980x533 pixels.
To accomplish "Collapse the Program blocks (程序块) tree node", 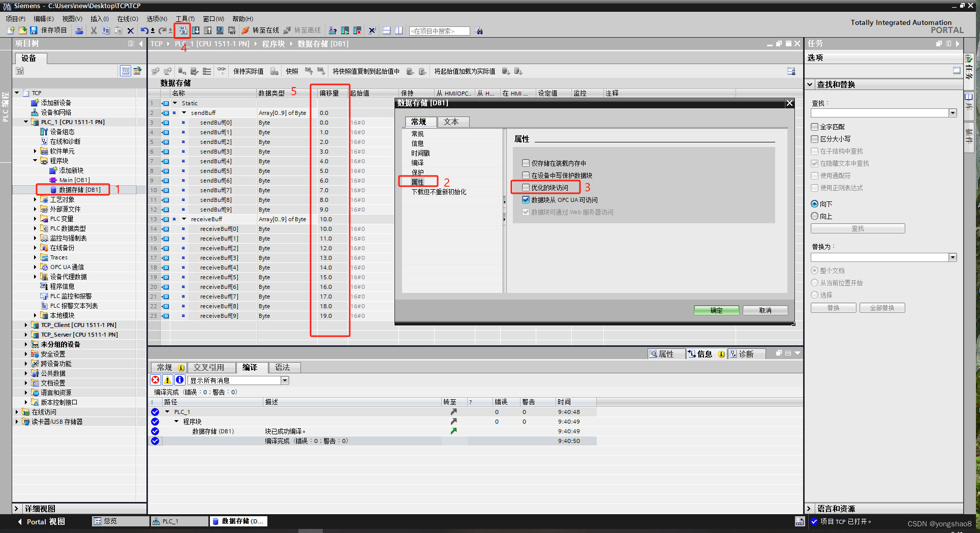I will [35, 161].
